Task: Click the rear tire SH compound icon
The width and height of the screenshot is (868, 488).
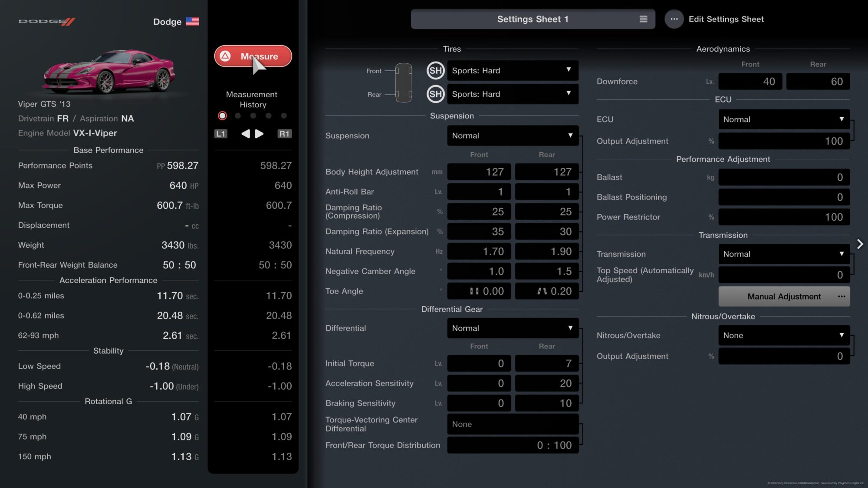Action: (436, 94)
